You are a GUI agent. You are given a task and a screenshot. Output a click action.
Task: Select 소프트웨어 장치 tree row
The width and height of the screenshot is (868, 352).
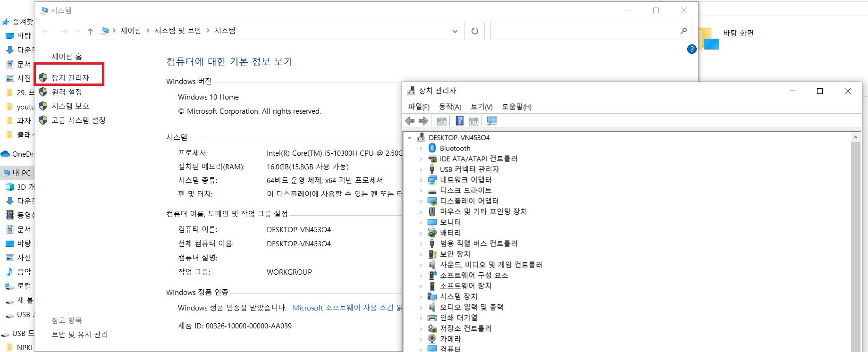click(x=465, y=286)
